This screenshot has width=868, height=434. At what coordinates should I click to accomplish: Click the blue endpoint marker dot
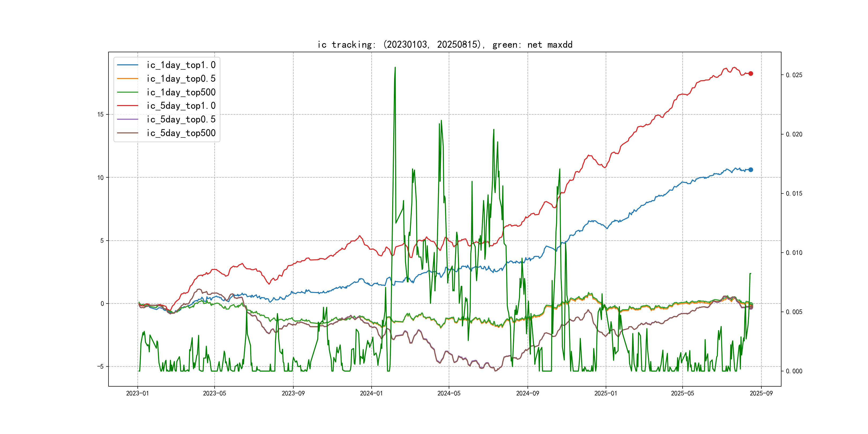[x=751, y=170]
